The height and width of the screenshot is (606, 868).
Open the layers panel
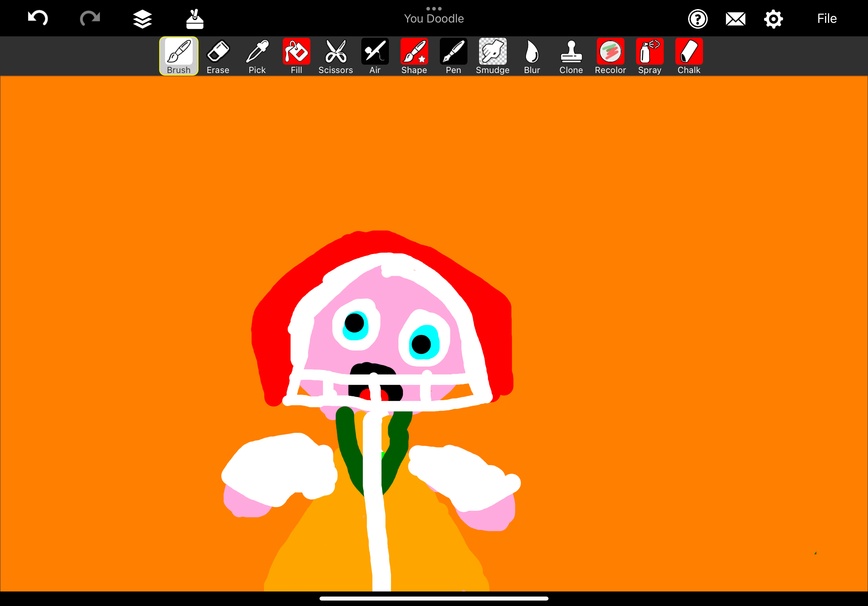click(x=142, y=19)
